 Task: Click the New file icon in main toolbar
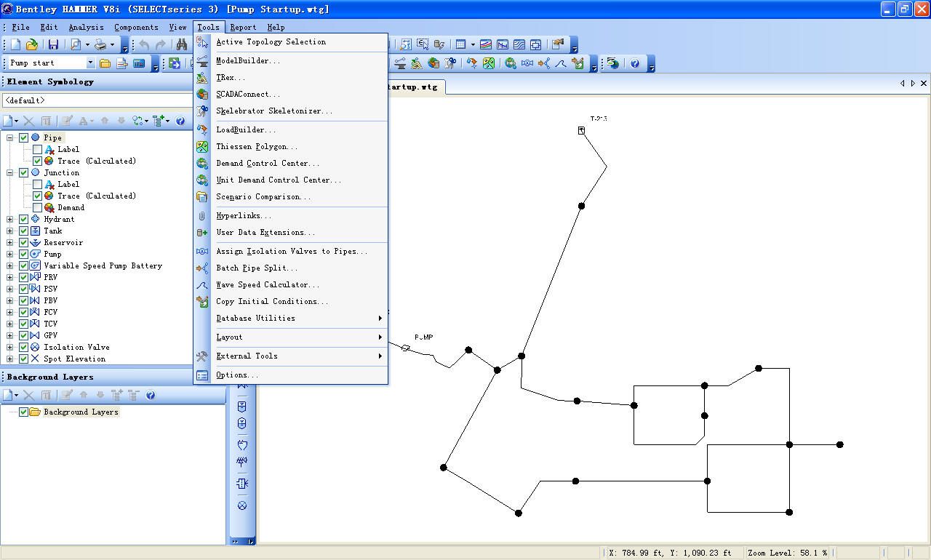coord(15,44)
